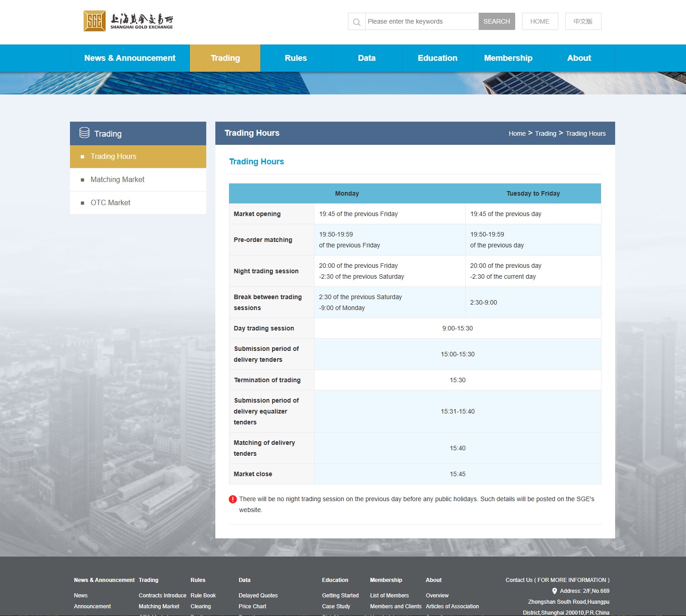686x616 pixels.
Task: Click the 2:30-9:00 break value
Action: coord(483,302)
